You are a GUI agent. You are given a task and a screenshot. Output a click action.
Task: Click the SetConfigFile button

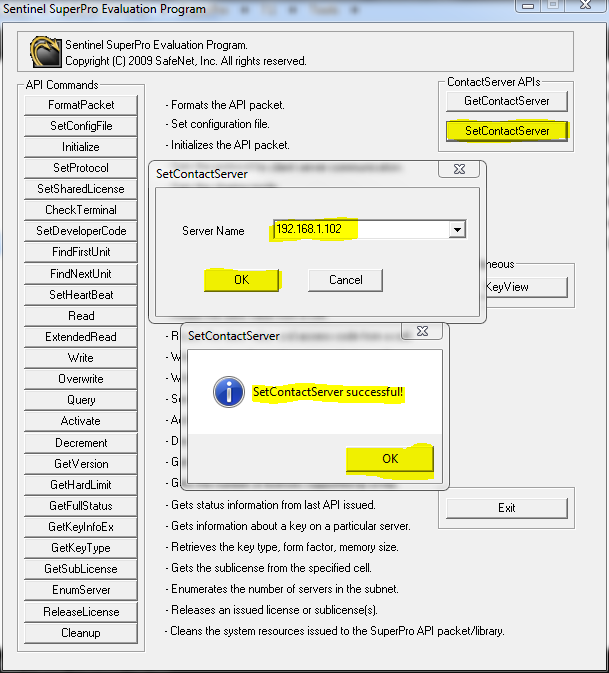tap(81, 126)
